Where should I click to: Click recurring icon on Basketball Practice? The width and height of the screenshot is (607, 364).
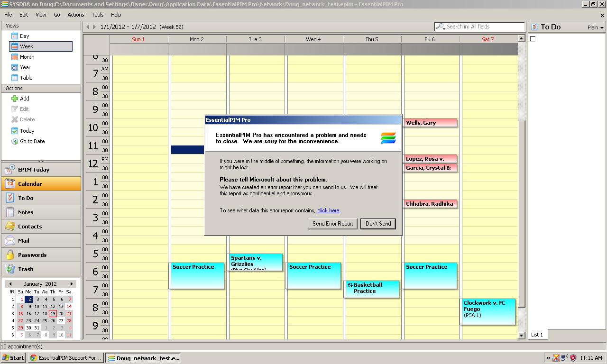point(350,285)
